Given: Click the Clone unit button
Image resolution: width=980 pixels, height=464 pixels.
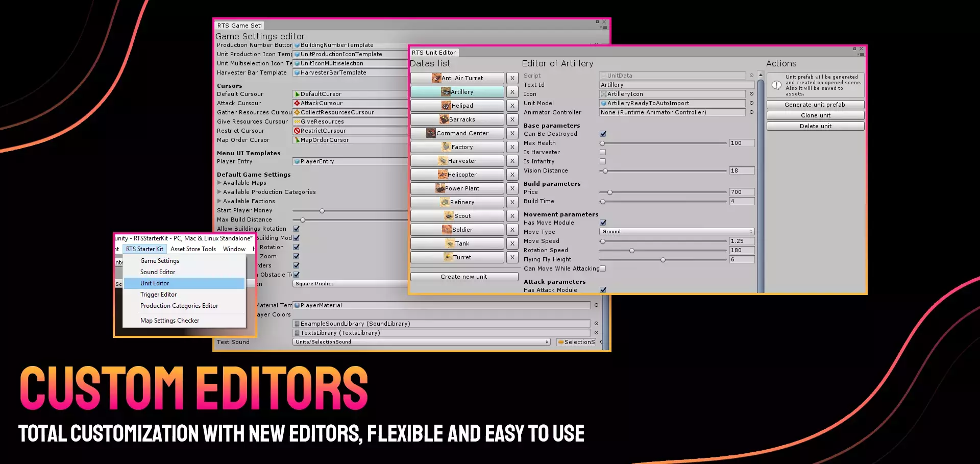Looking at the screenshot, I should click(815, 115).
